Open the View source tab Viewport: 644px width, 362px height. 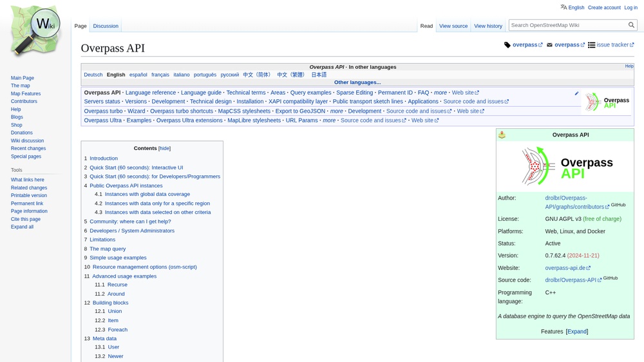(x=453, y=26)
